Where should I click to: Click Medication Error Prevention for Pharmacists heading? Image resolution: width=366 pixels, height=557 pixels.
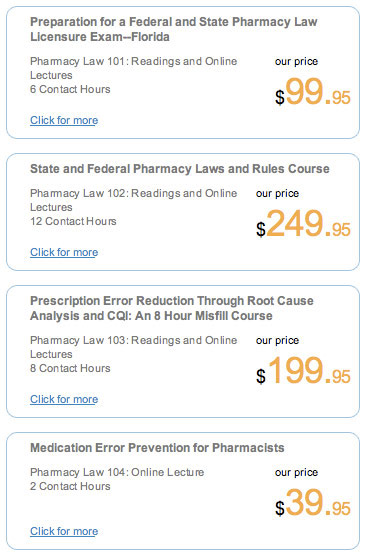(157, 448)
